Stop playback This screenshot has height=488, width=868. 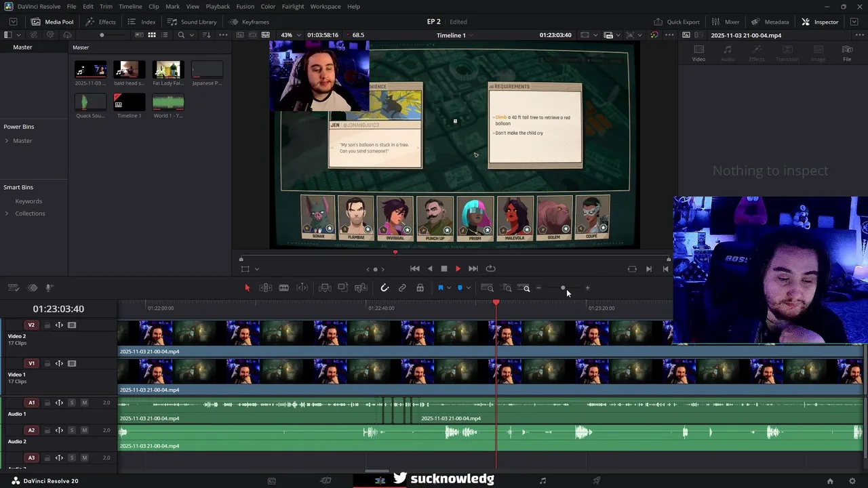pyautogui.click(x=444, y=269)
